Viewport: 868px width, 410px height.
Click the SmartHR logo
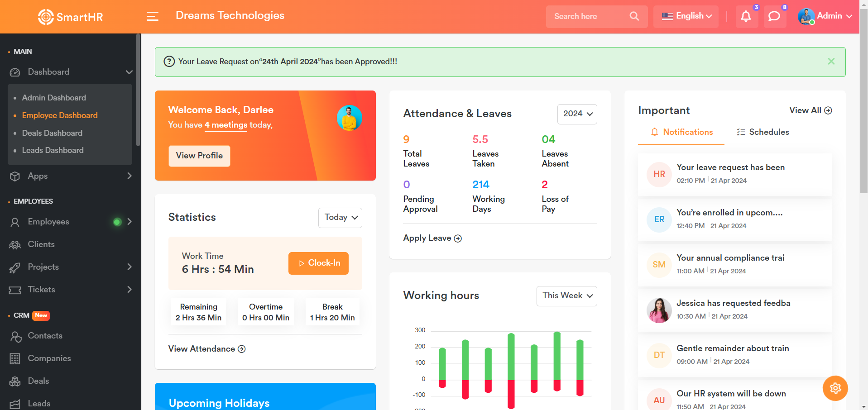point(71,17)
